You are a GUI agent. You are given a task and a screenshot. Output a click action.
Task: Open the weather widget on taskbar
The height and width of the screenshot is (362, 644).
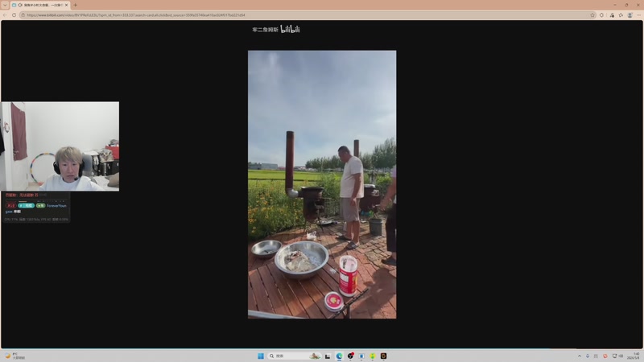[14, 356]
